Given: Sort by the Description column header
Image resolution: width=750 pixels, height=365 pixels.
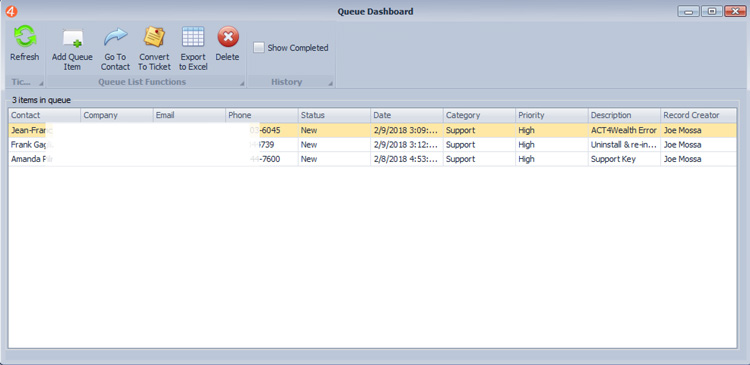Looking at the screenshot, I should coord(624,115).
